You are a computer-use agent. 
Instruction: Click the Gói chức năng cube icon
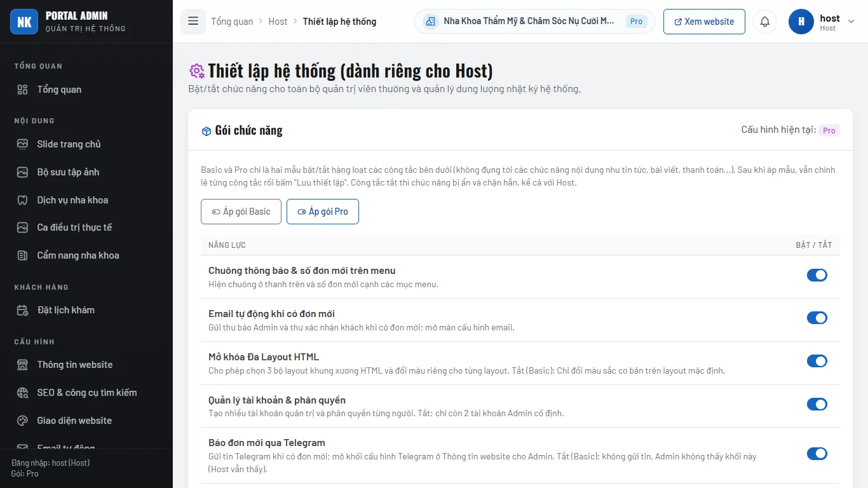(207, 131)
